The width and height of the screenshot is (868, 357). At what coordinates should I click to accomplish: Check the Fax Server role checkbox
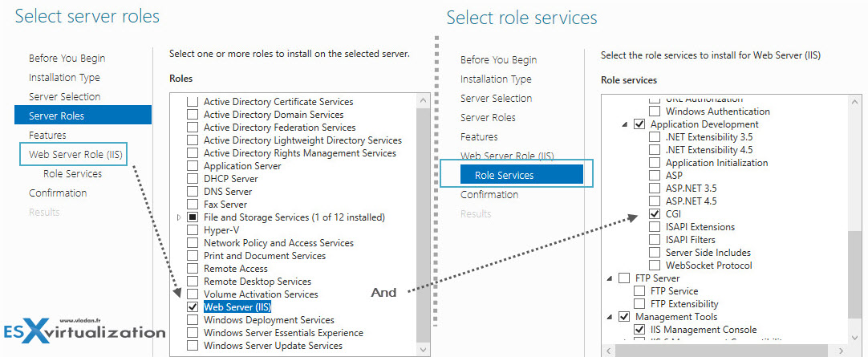tap(192, 205)
